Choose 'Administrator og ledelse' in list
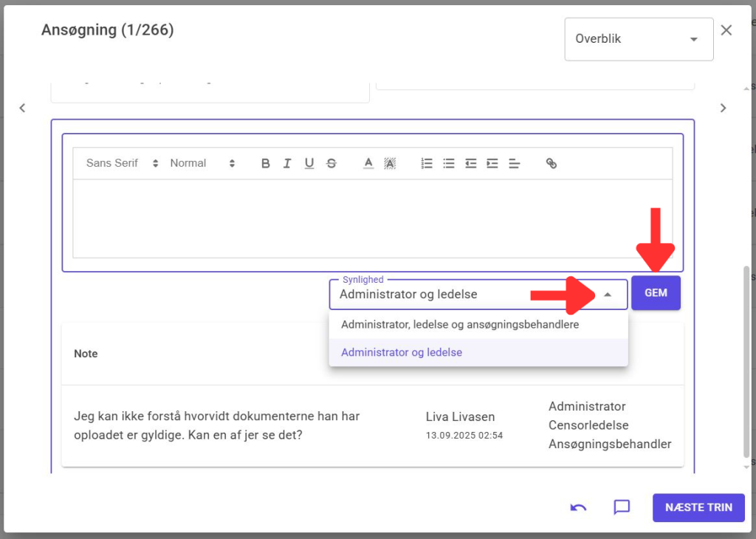The image size is (756, 539). tap(402, 352)
